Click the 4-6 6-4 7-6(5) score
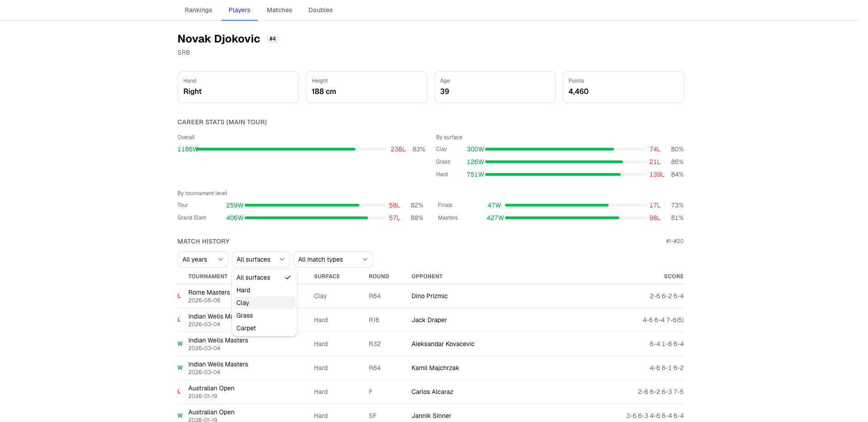 tap(663, 320)
